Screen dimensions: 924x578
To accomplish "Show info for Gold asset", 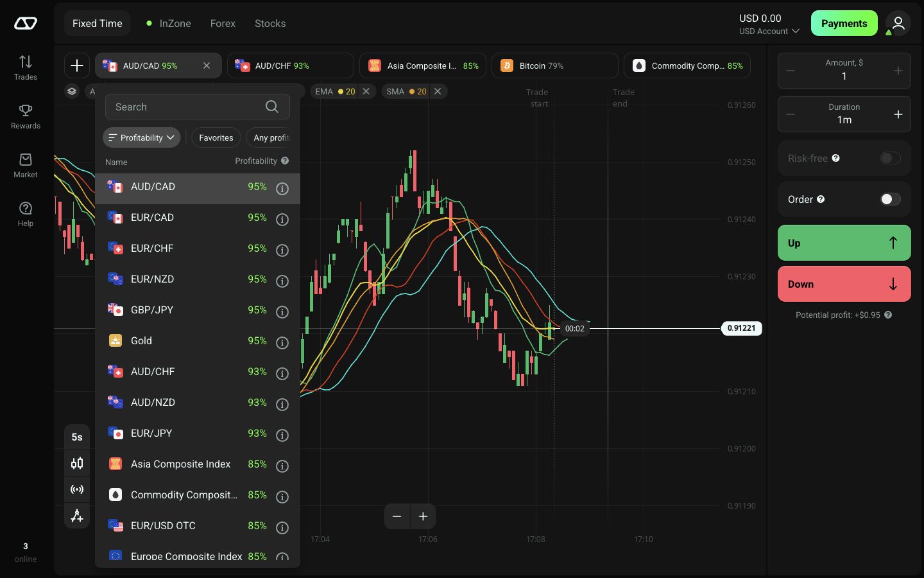I will point(282,342).
